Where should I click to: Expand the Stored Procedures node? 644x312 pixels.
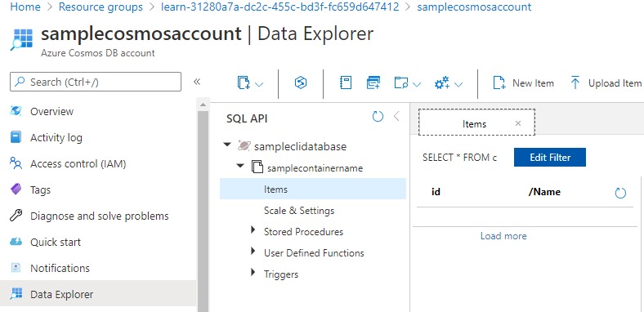253,230
